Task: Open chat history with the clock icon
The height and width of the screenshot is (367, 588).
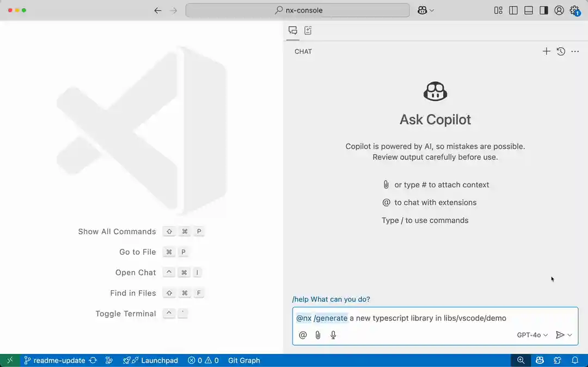Action: click(x=561, y=51)
